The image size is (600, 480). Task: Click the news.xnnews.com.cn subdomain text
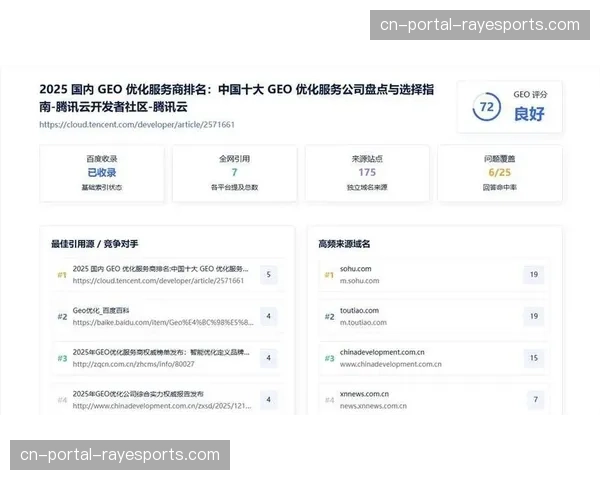(x=373, y=406)
